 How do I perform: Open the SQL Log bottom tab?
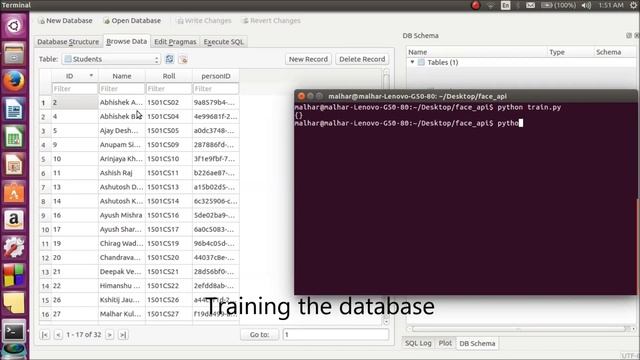click(418, 343)
